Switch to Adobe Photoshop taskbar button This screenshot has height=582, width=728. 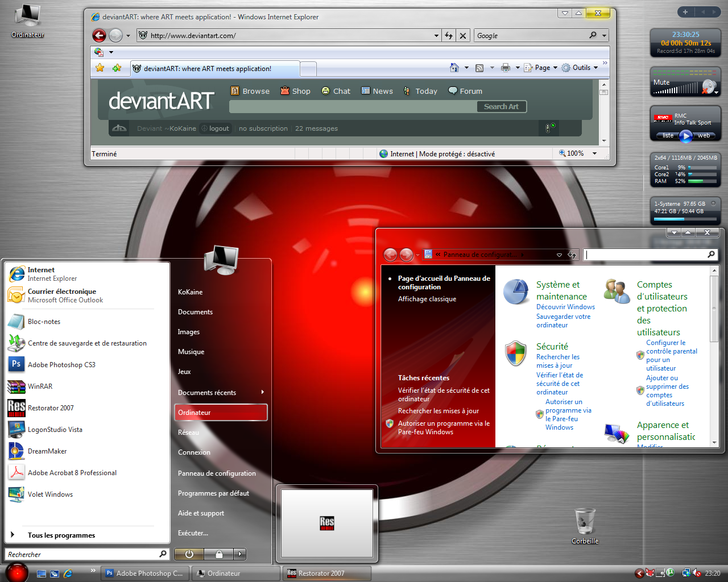(x=146, y=573)
